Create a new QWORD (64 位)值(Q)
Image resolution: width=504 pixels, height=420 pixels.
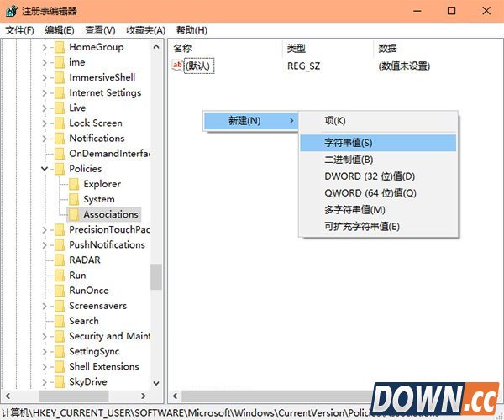click(x=378, y=193)
